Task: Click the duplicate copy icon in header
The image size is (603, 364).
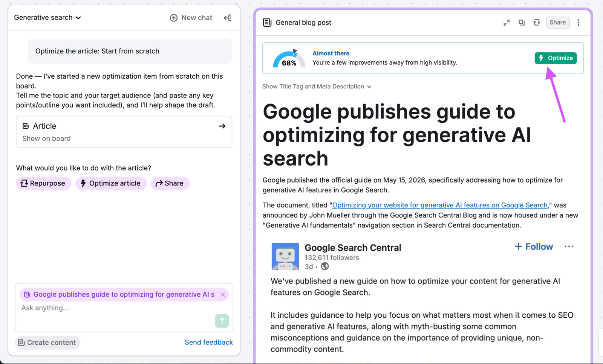Action: 522,23
